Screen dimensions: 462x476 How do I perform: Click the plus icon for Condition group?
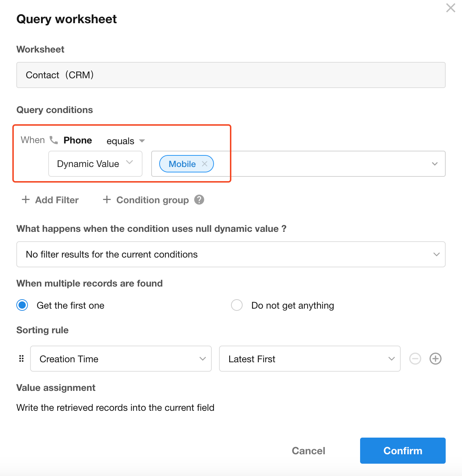click(107, 200)
